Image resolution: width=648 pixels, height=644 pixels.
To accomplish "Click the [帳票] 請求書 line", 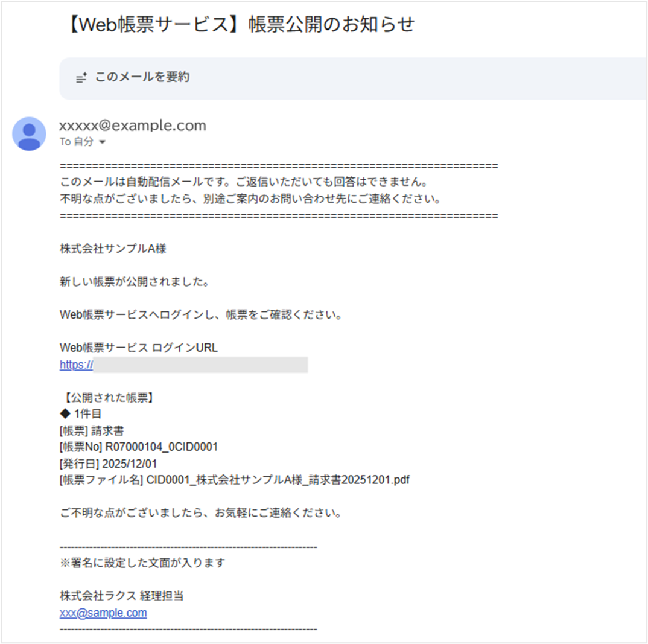I will (92, 431).
